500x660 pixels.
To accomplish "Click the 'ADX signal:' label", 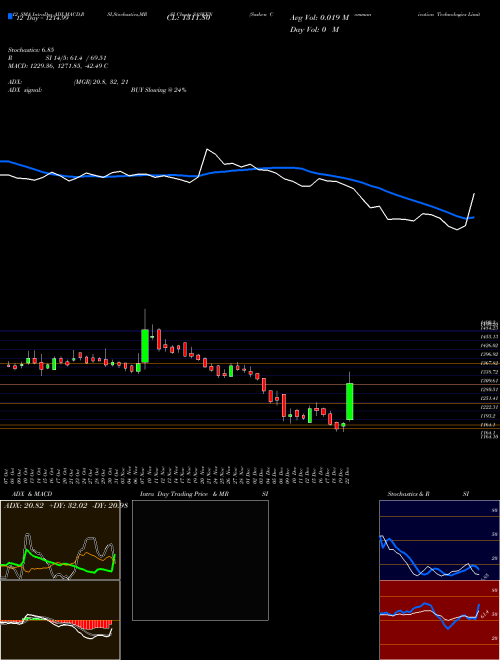I will [25, 90].
